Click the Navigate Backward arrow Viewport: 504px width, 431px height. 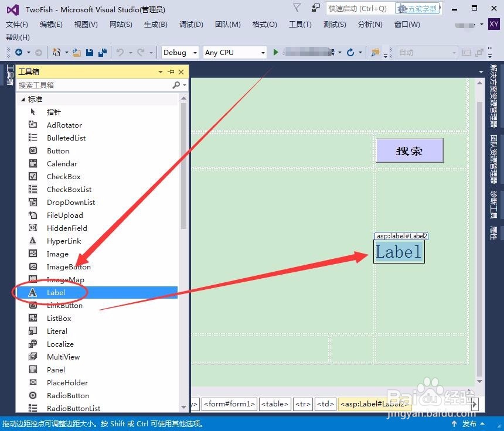tap(19, 52)
